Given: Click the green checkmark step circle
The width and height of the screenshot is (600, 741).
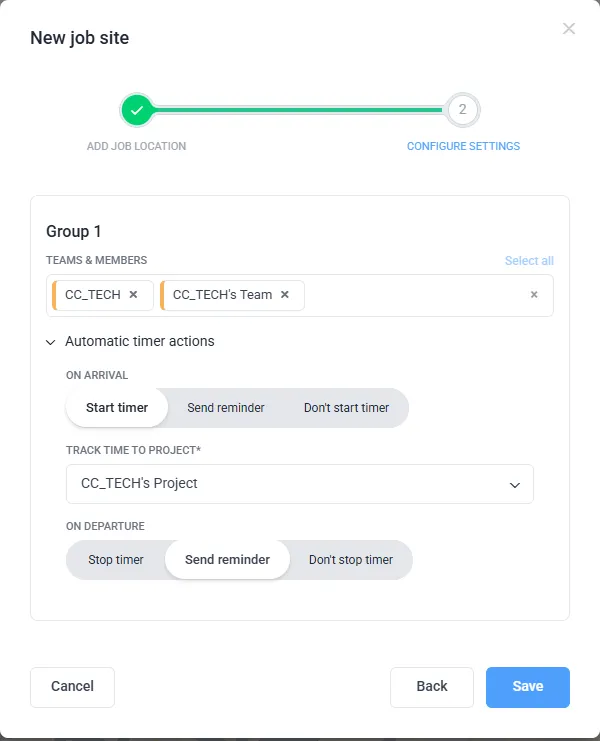Looking at the screenshot, I should (x=137, y=110).
